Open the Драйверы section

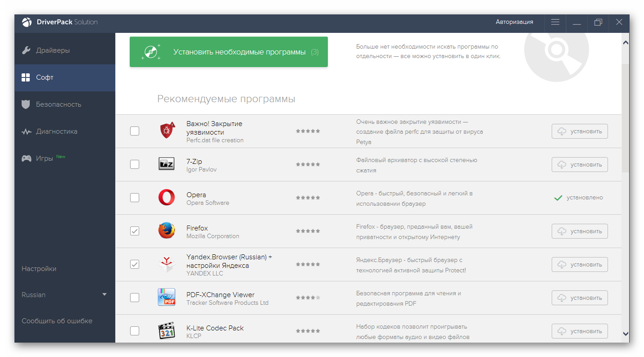(x=65, y=50)
